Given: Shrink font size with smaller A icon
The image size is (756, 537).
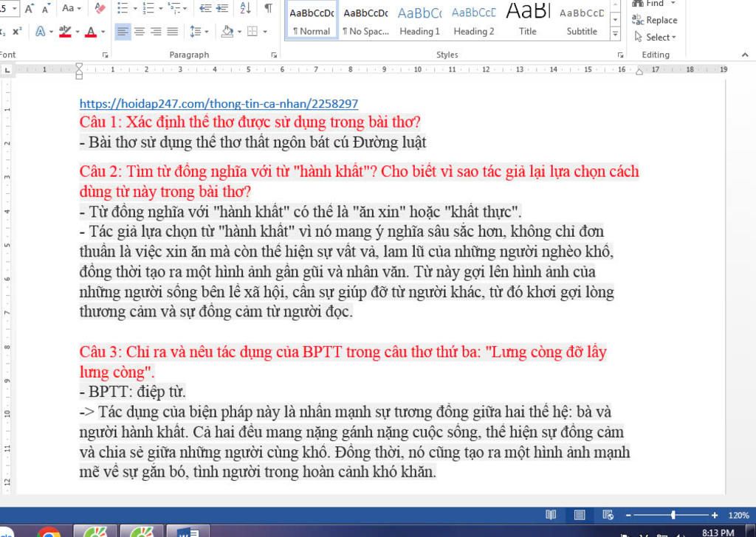Looking at the screenshot, I should 47,8.
